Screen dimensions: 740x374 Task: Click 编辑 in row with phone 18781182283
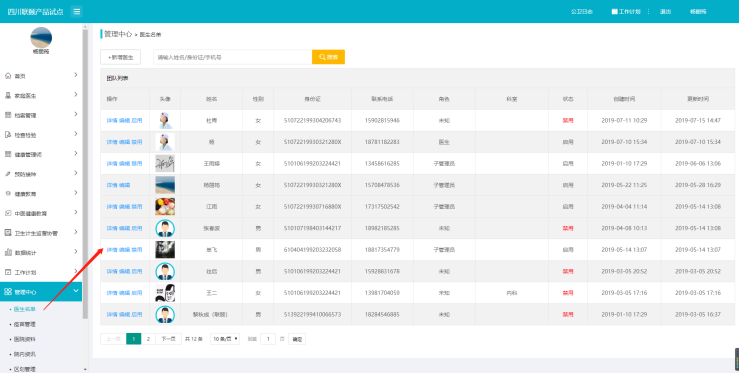pos(124,142)
